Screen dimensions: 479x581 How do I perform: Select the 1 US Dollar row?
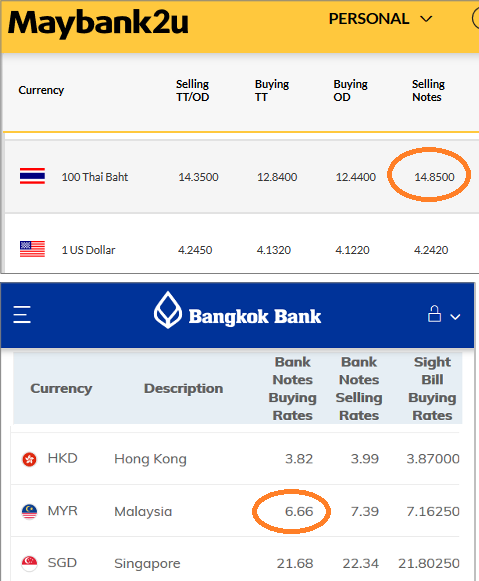(242, 249)
